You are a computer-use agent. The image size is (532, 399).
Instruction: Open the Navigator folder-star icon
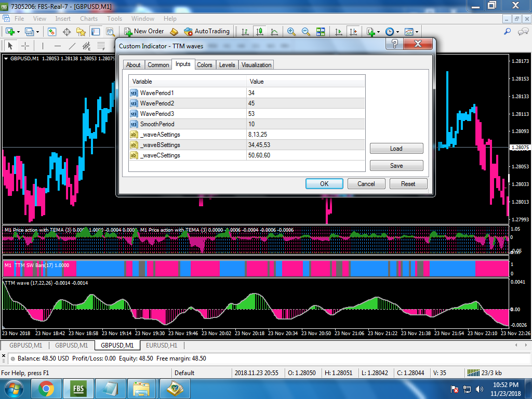pos(81,32)
